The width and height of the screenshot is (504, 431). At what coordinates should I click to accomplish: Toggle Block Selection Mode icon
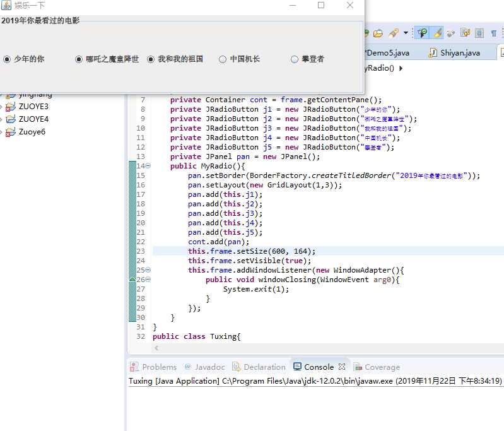[479, 33]
